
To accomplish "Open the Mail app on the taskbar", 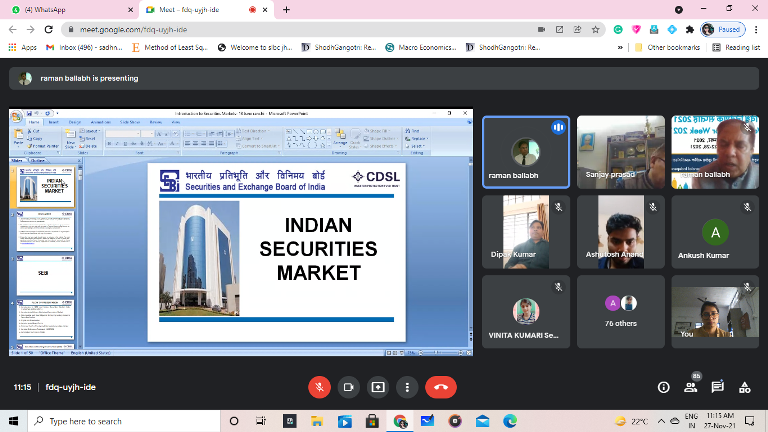I will 482,421.
